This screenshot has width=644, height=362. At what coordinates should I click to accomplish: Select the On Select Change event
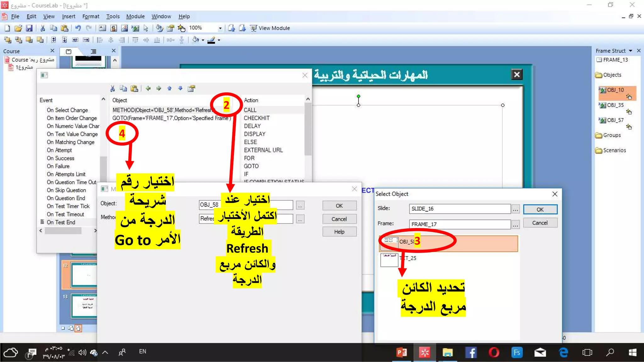point(67,110)
